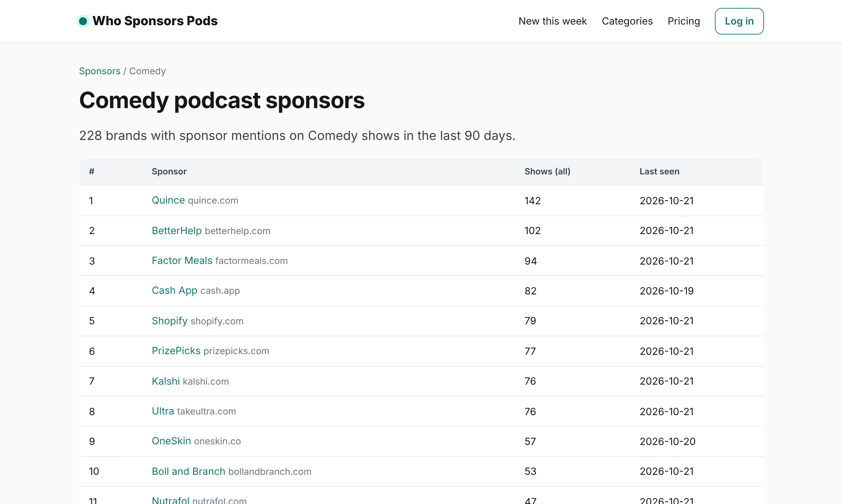Viewport: 843px width, 504px height.
Task: Click the Shows (all) column header
Action: [x=547, y=171]
